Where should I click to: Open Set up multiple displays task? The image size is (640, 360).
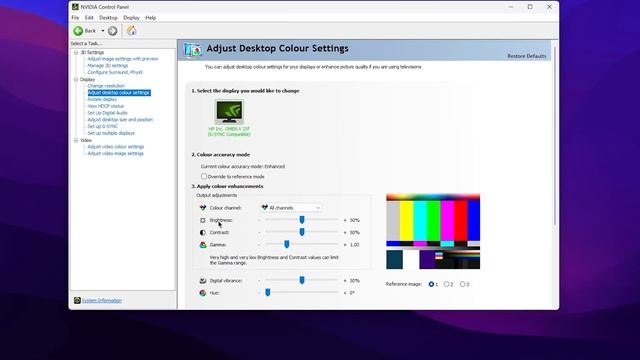coord(111,133)
